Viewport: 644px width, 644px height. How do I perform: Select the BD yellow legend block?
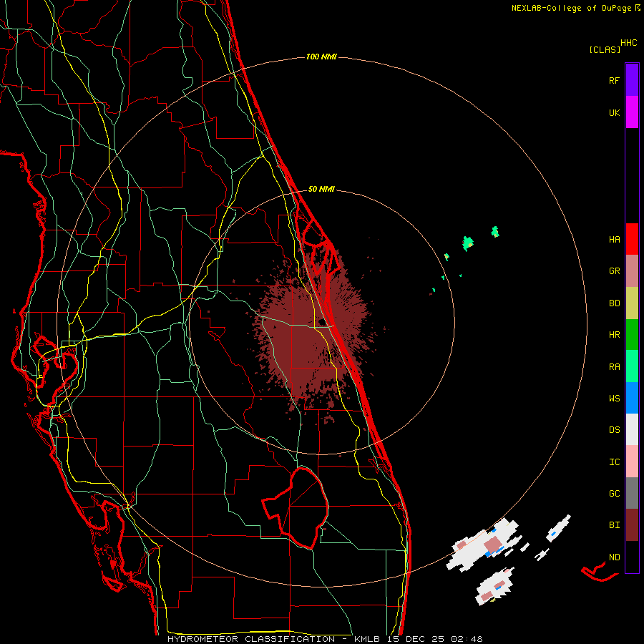point(632,303)
